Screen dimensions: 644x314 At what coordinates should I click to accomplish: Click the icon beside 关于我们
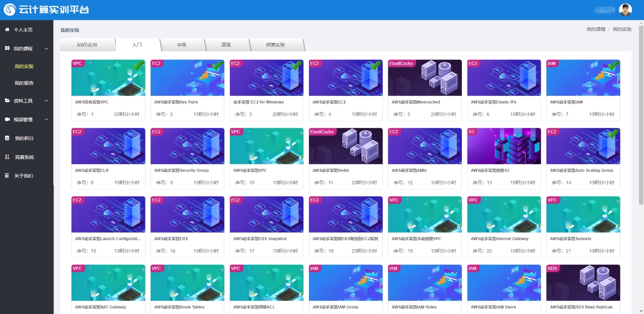[x=7, y=175]
